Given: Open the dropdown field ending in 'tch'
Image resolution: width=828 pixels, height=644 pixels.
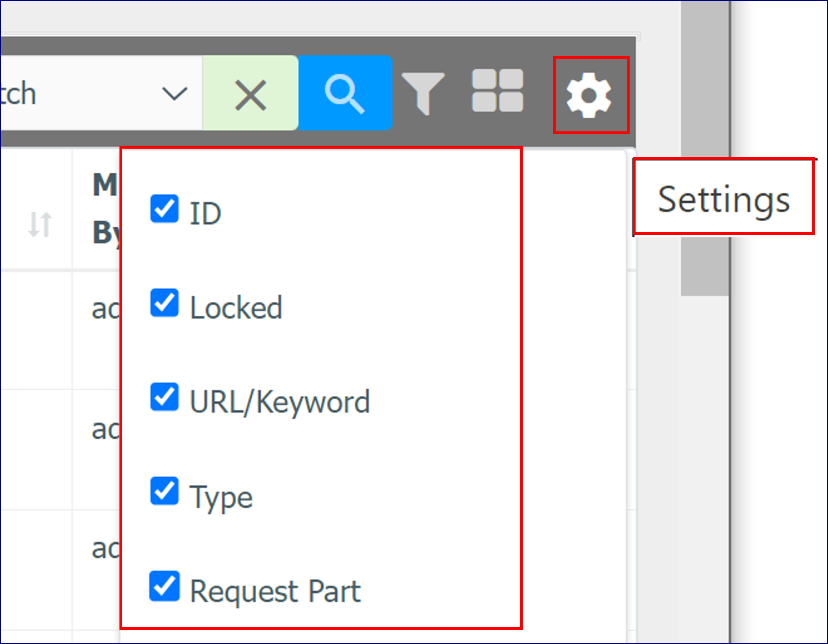Looking at the screenshot, I should tap(101, 93).
